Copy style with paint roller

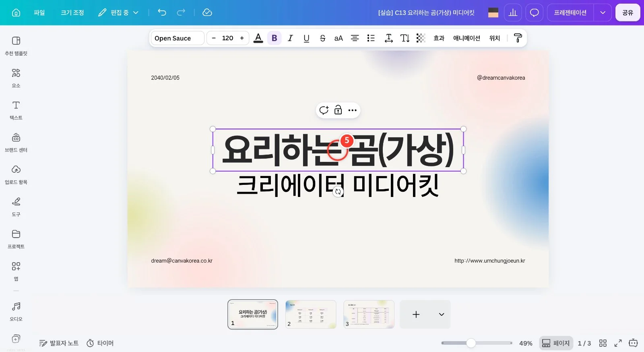pos(518,38)
